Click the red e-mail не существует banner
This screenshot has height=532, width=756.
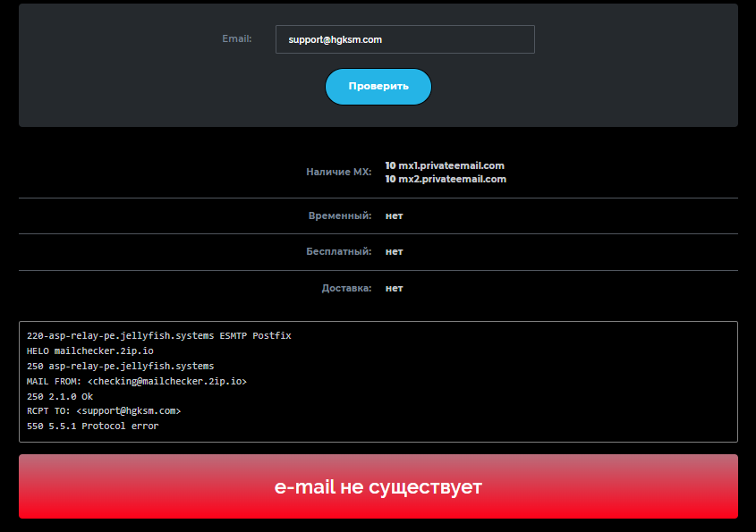point(378,487)
